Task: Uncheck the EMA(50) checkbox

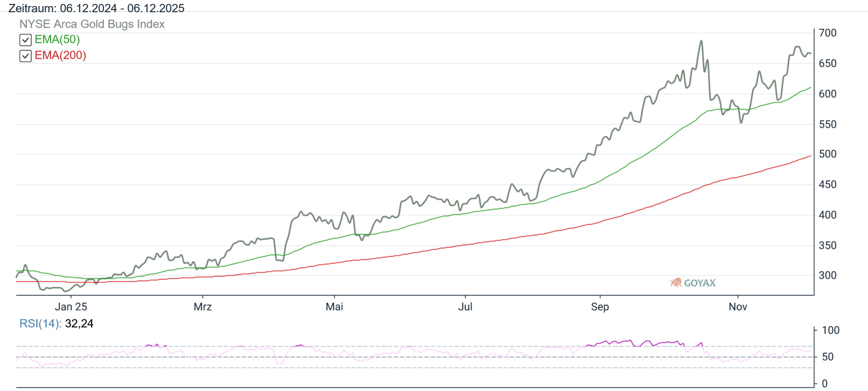Action: click(x=25, y=40)
